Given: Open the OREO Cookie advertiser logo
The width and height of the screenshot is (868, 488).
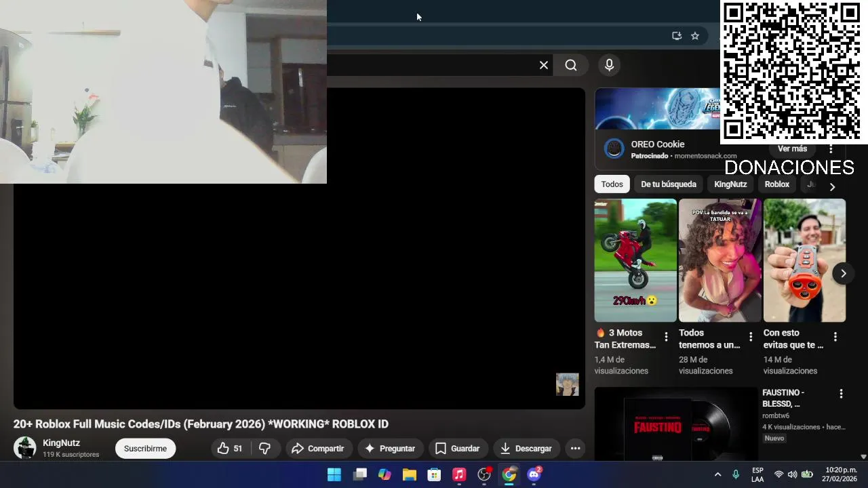Looking at the screenshot, I should point(614,148).
